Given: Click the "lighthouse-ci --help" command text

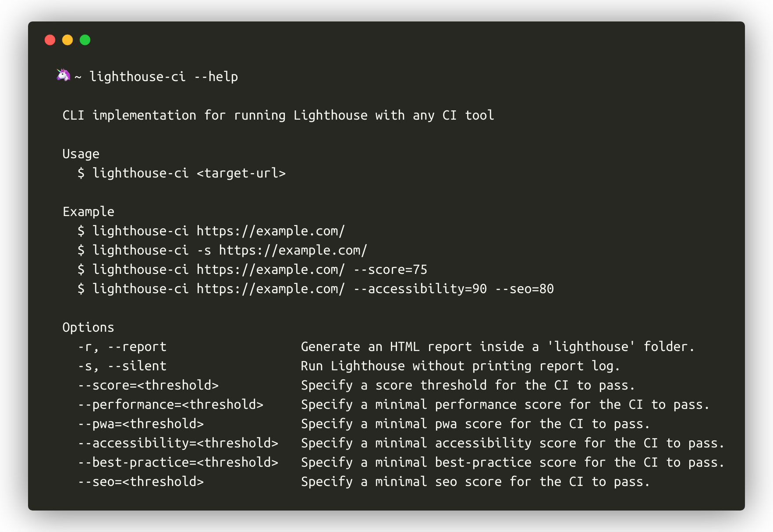Looking at the screenshot, I should (163, 77).
